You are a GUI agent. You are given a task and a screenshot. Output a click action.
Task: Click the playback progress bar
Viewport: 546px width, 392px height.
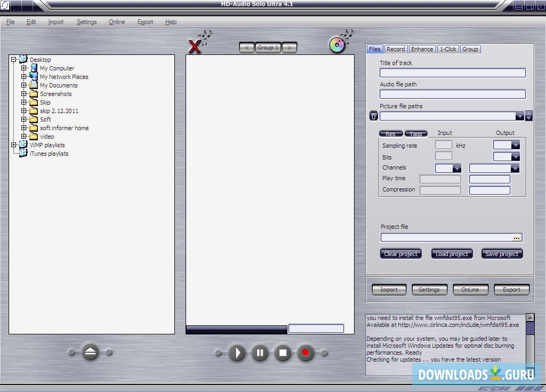coord(237,329)
